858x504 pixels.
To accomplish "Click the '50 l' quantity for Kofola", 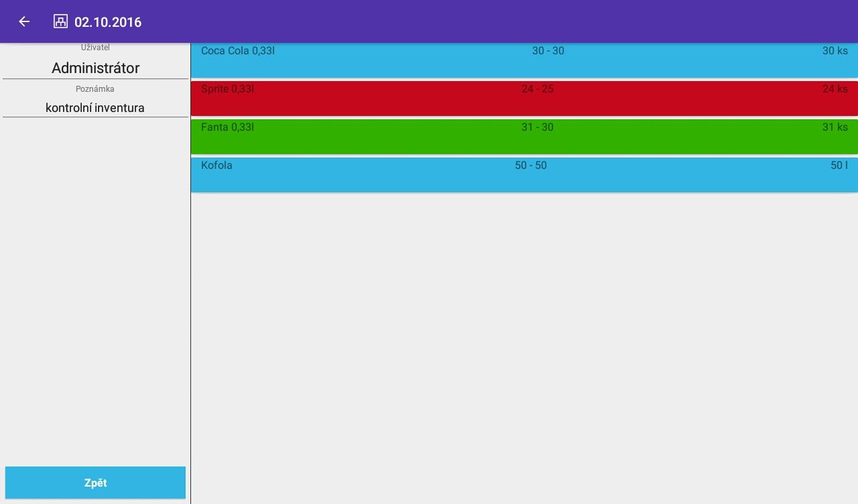I will pyautogui.click(x=839, y=166).
